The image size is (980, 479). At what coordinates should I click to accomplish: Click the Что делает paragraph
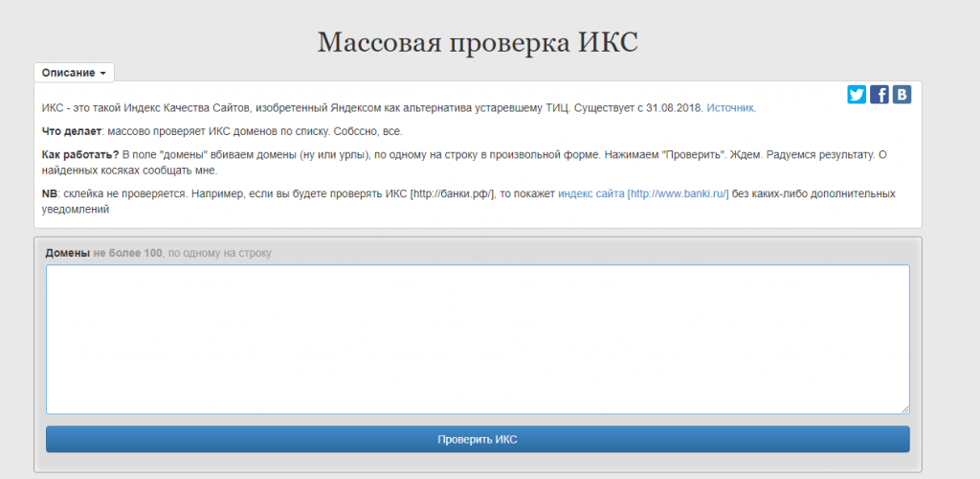(222, 132)
